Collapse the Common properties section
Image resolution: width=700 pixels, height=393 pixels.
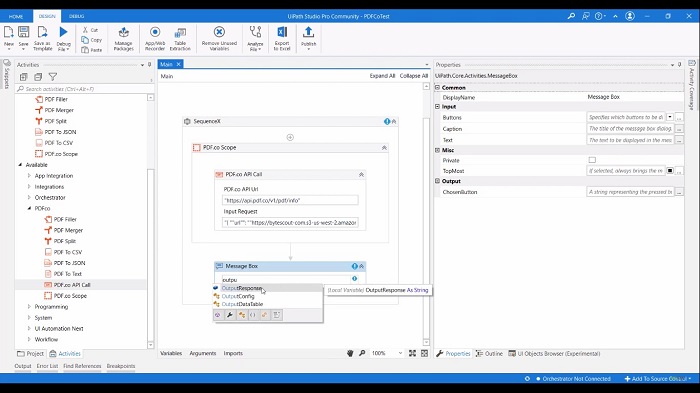point(438,88)
